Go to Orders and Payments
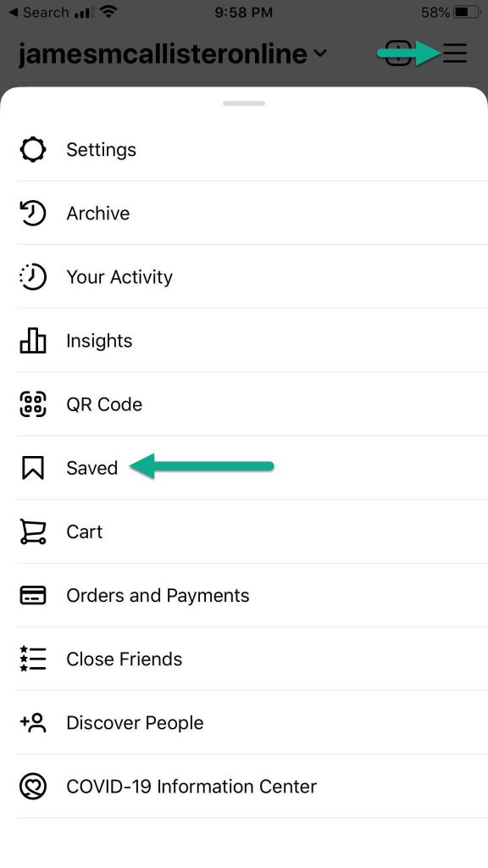Screen dimensions: 488x868 click(x=252, y=595)
